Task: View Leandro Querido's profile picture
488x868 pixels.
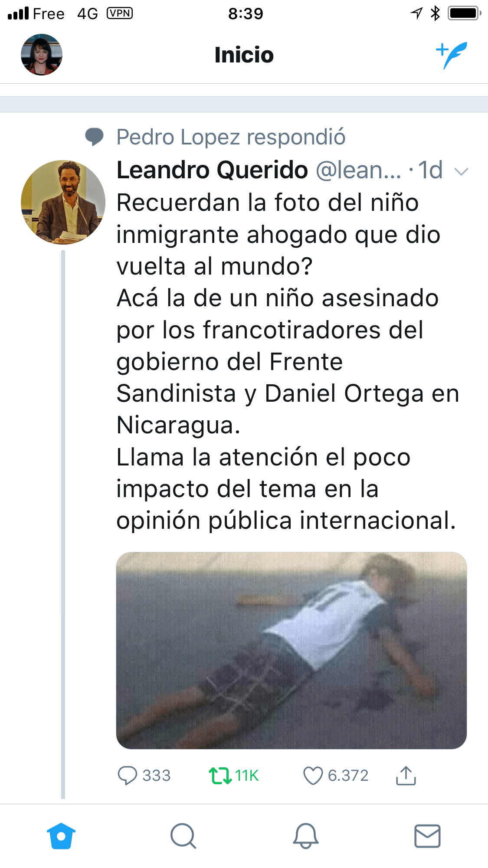Action: pyautogui.click(x=63, y=202)
